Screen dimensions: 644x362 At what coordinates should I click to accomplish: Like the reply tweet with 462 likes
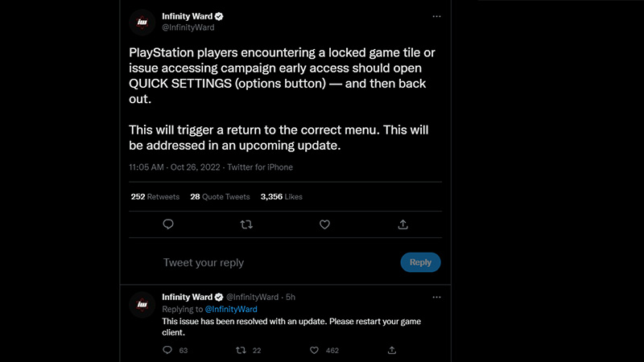(x=314, y=350)
